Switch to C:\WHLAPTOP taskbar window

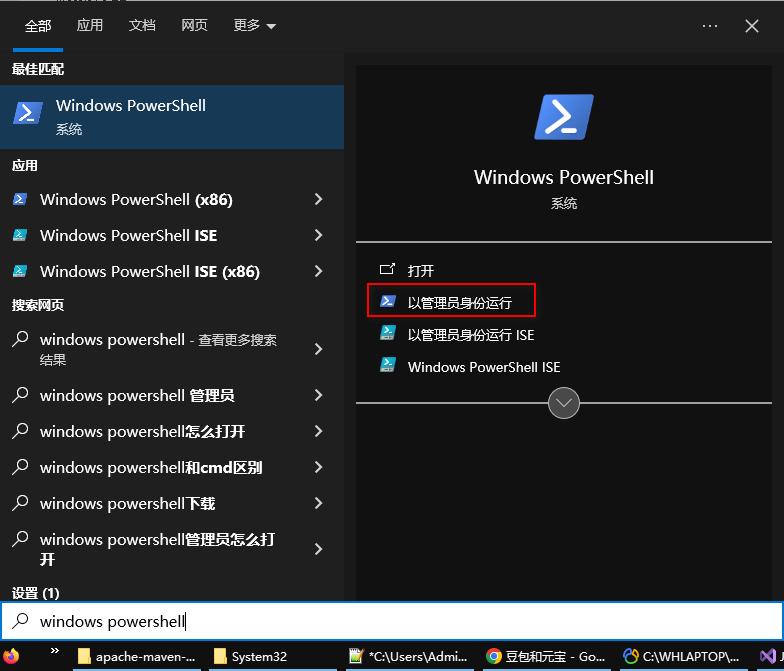(682, 656)
